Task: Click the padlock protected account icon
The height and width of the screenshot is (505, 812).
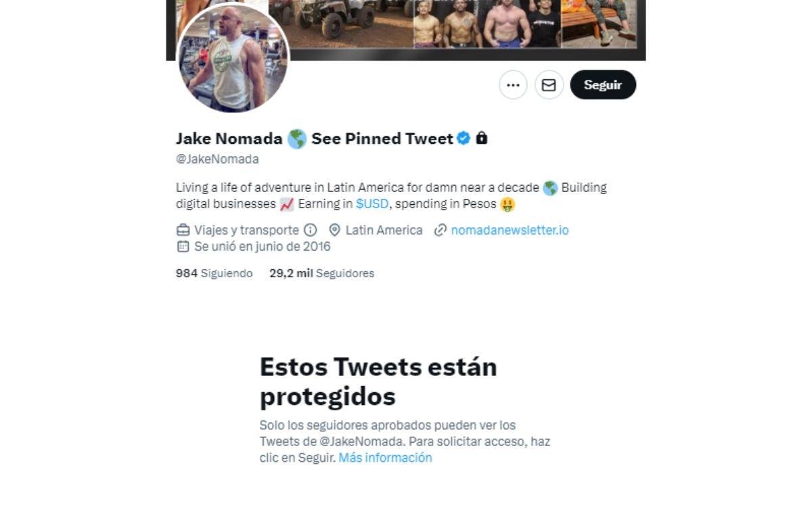Action: click(482, 139)
